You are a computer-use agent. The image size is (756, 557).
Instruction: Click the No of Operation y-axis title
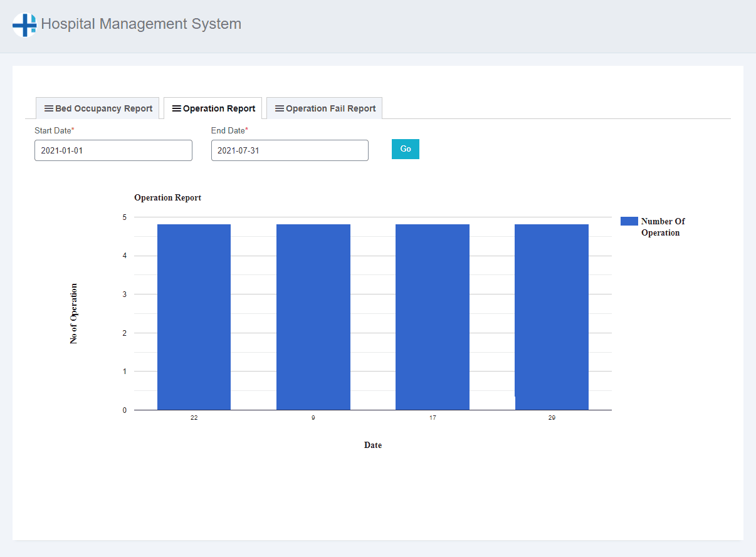[74, 313]
